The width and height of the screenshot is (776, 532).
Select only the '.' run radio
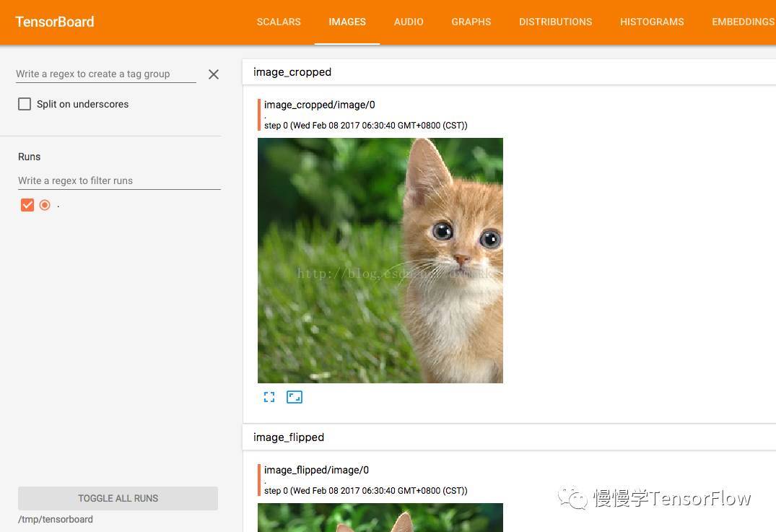tap(45, 205)
